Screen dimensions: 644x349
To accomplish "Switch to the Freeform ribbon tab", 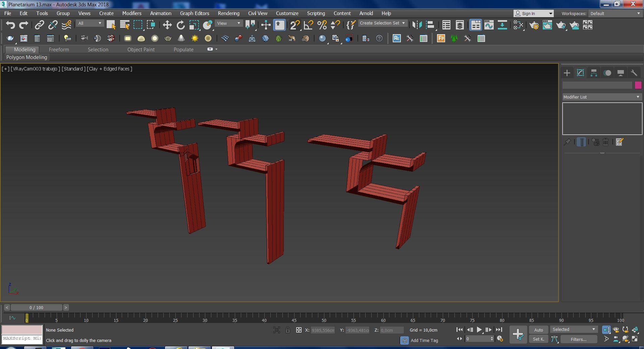I will click(x=59, y=50).
